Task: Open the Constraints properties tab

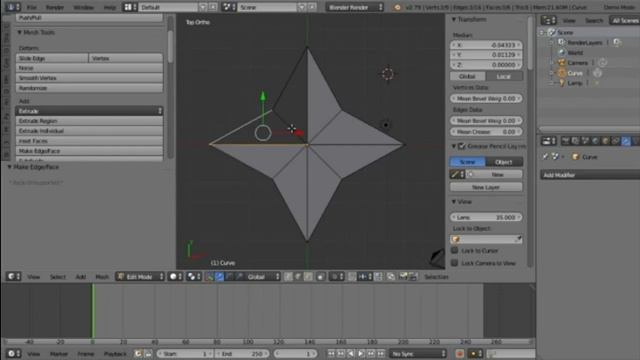Action: [615, 141]
